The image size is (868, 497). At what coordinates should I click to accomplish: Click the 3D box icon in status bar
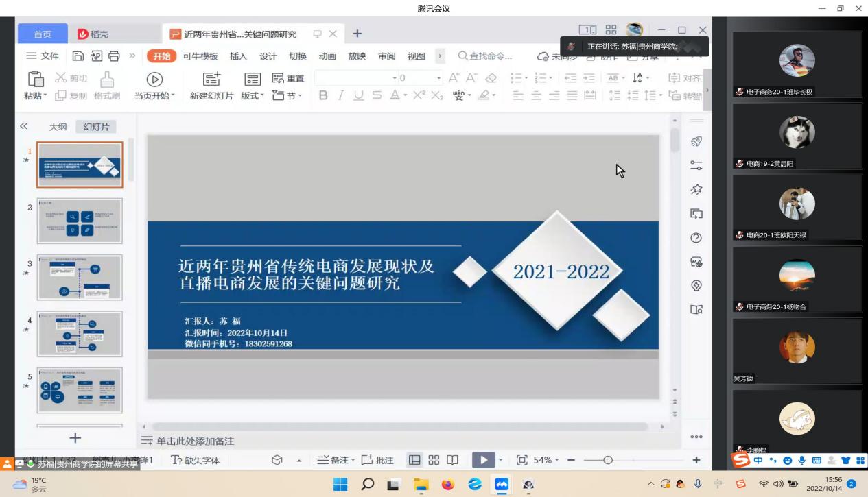pos(277,460)
